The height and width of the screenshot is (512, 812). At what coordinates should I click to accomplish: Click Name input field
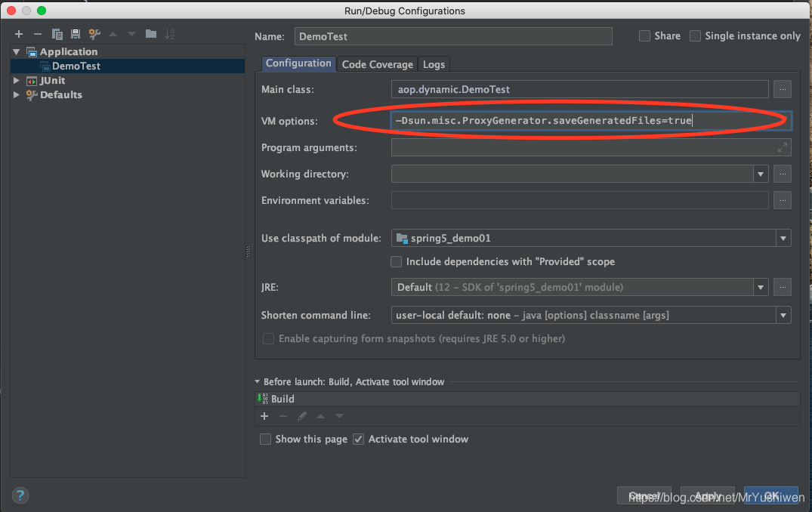tap(453, 36)
